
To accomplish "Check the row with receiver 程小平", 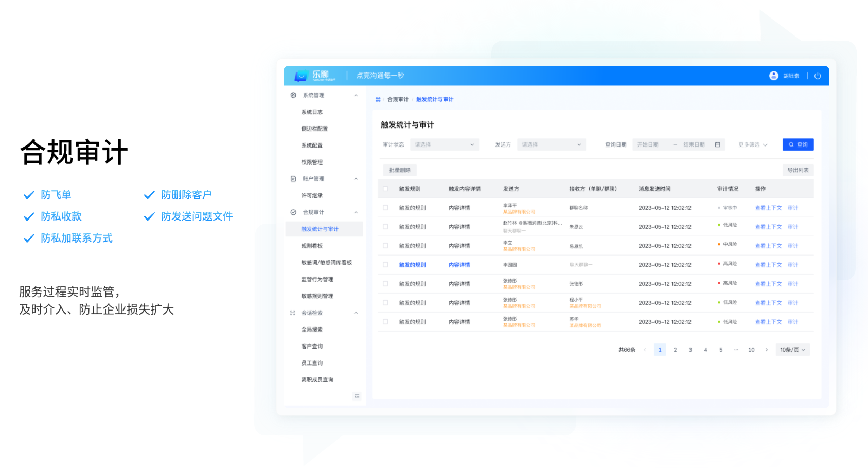I will 385,303.
